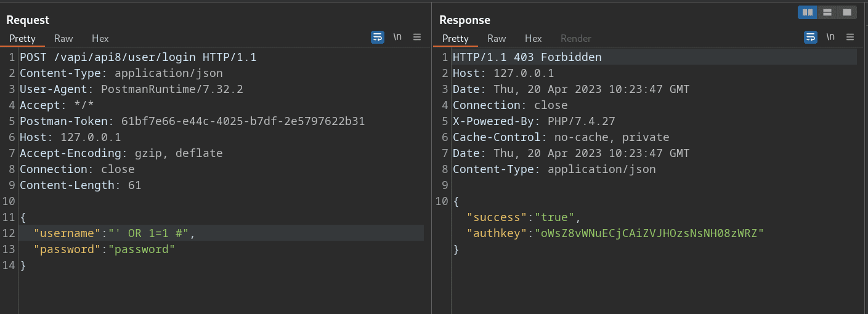Click the first response Date header on line 3
868x314 pixels.
pos(571,89)
